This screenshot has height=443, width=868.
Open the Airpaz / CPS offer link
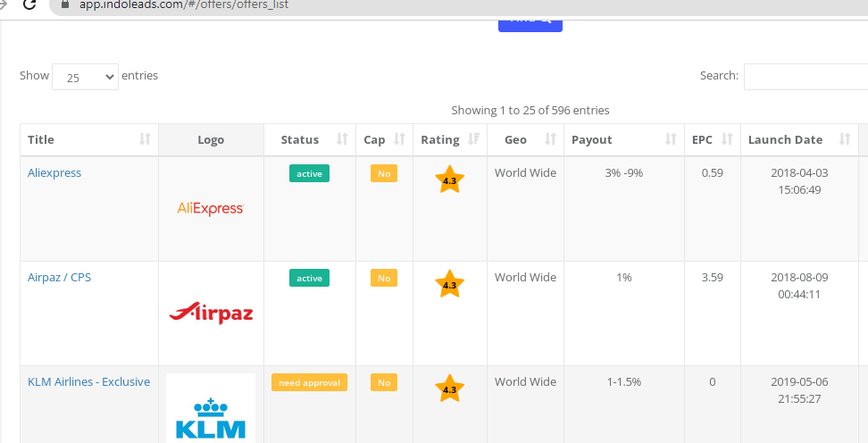pos(59,278)
